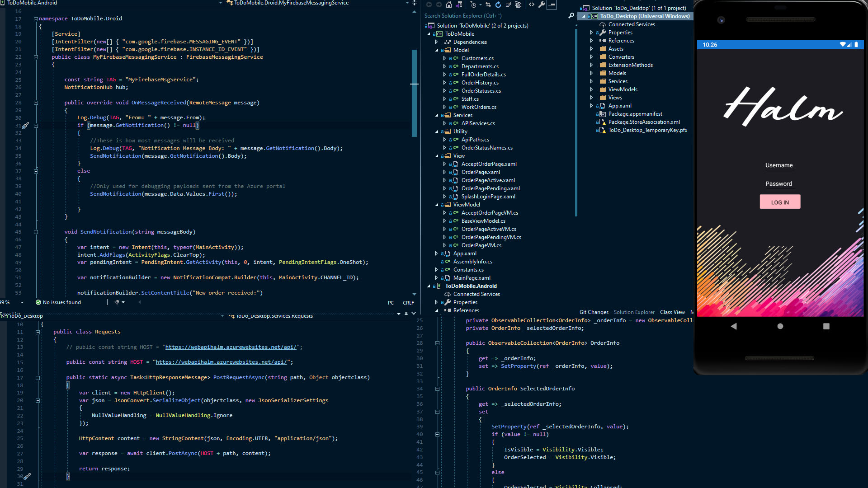Switch to the Class View tab
Image resolution: width=868 pixels, height=488 pixels.
coord(672,312)
